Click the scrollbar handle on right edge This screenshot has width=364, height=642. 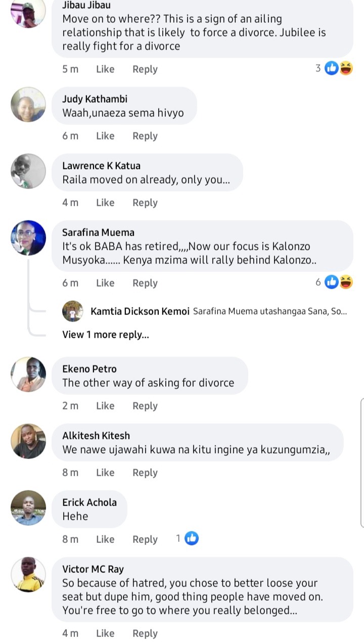(362, 463)
